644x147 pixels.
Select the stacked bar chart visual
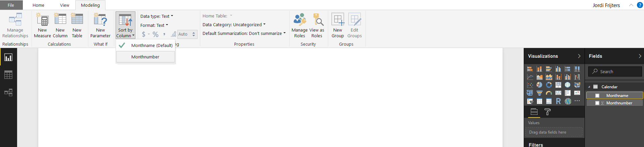click(530, 69)
